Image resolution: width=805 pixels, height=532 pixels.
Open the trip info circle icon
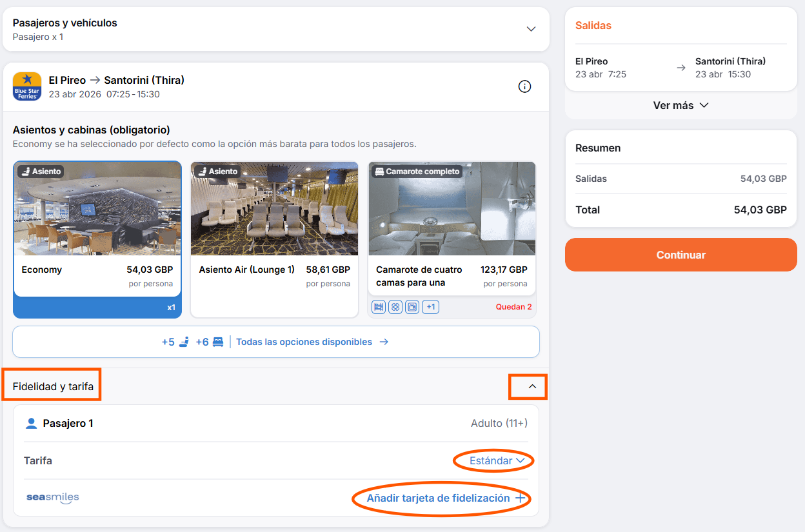click(x=524, y=86)
